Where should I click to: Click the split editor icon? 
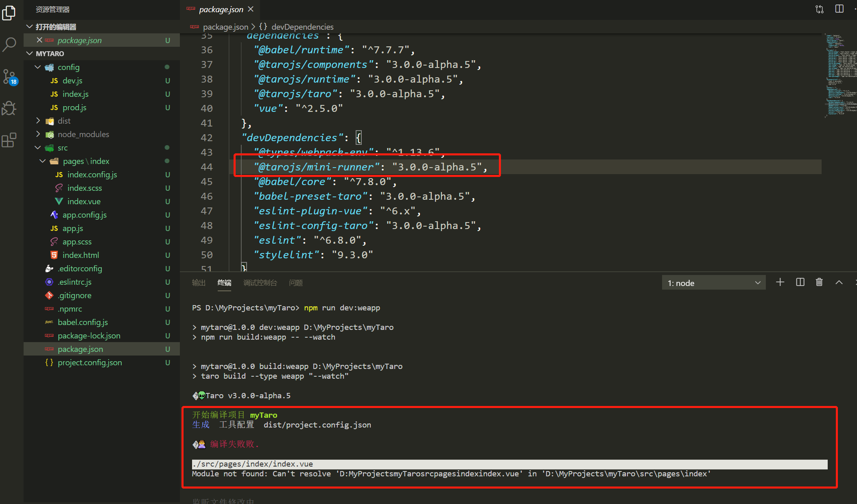pyautogui.click(x=839, y=9)
